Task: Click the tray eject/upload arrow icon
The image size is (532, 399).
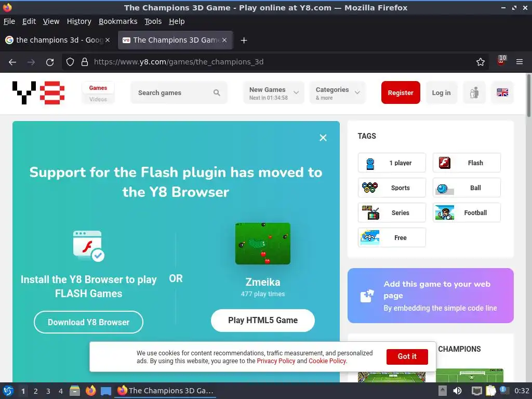Action: 443,391
